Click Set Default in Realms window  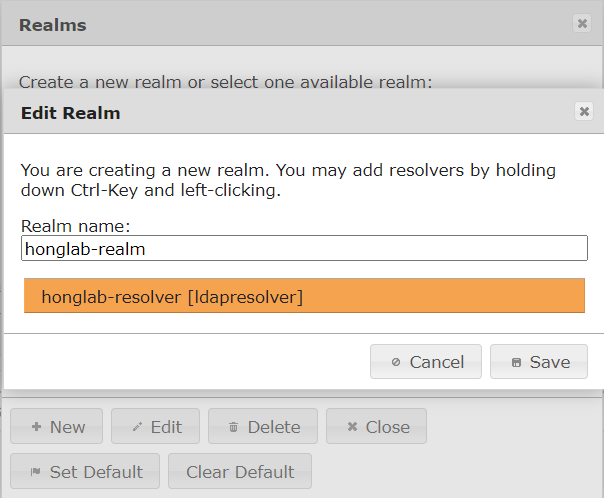(x=85, y=471)
